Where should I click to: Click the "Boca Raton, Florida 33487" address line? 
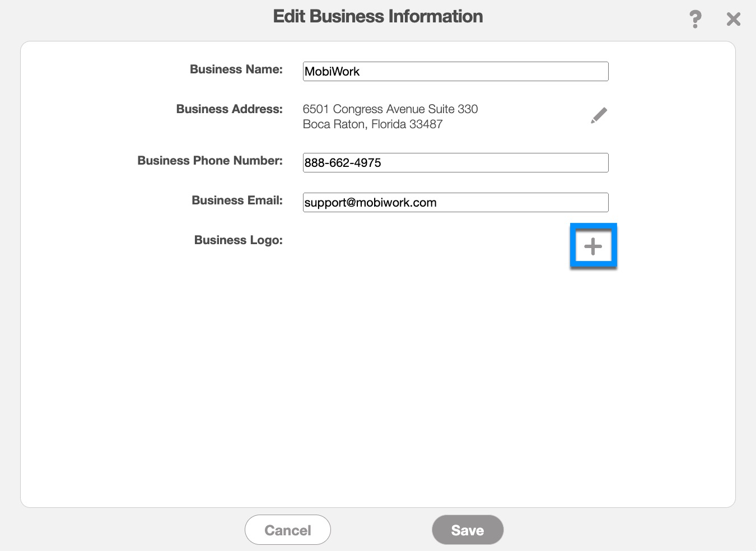click(x=372, y=124)
